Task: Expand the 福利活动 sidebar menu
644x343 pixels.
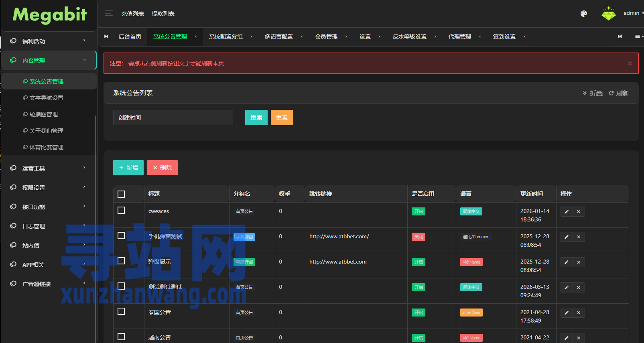Action: [x=48, y=41]
